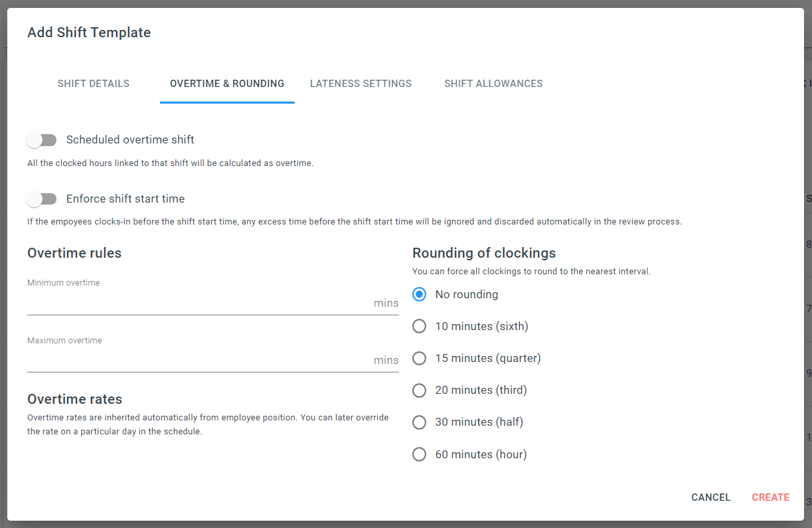Turn on Enforce shift start time
This screenshot has width=812, height=528.
pos(42,199)
